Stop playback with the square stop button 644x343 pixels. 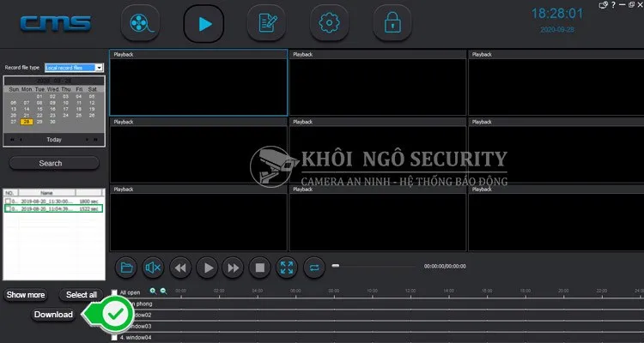259,268
